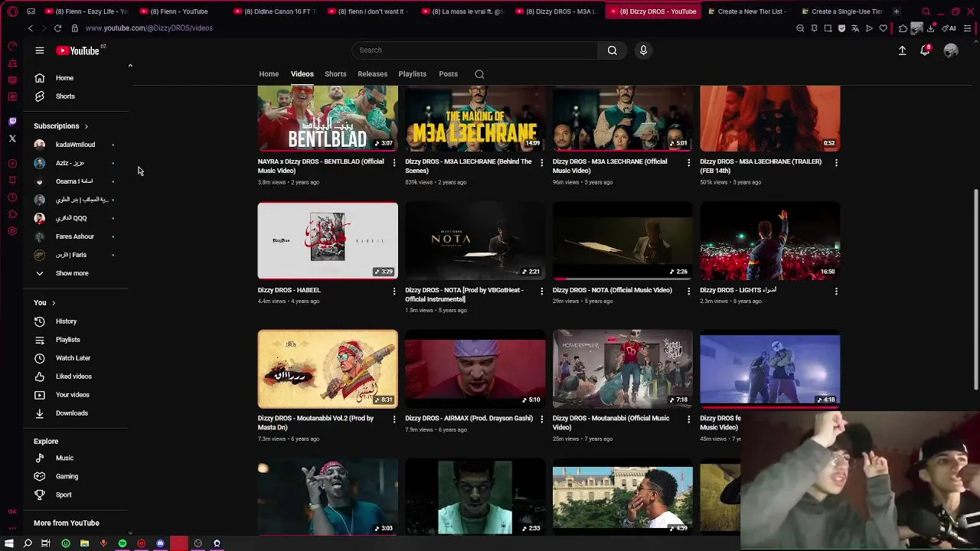
Task: Open options for NOTA Official Music Video
Action: point(688,291)
